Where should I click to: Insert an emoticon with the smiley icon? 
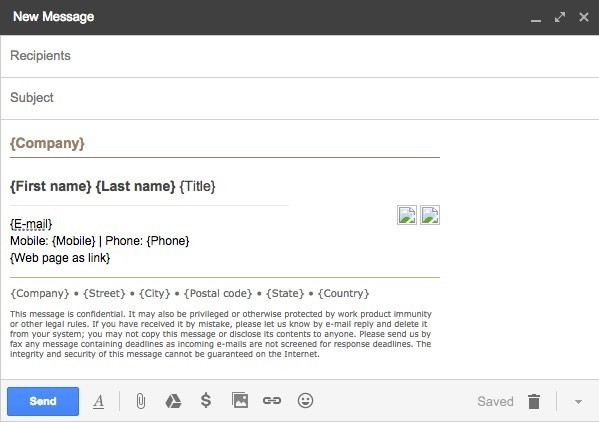(x=305, y=401)
